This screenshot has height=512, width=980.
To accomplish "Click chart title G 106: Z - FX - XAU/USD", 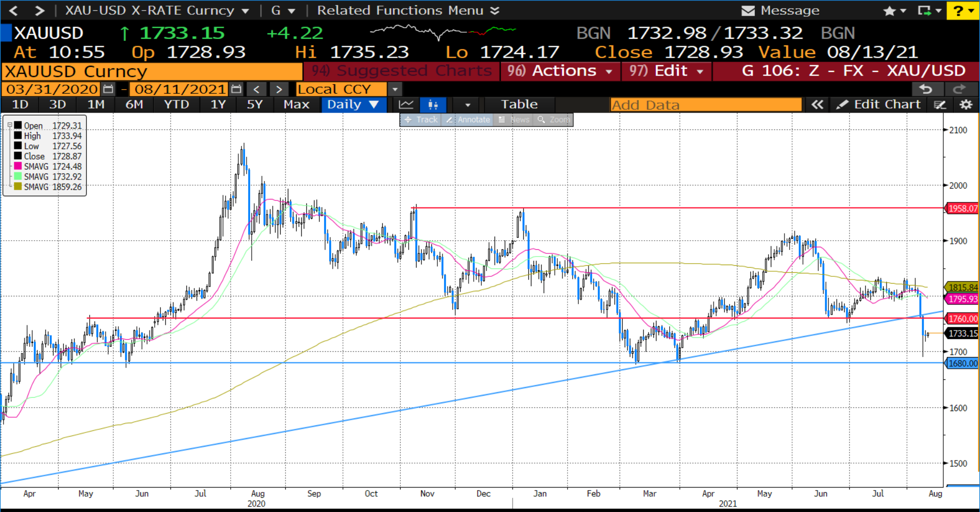I will [x=853, y=71].
